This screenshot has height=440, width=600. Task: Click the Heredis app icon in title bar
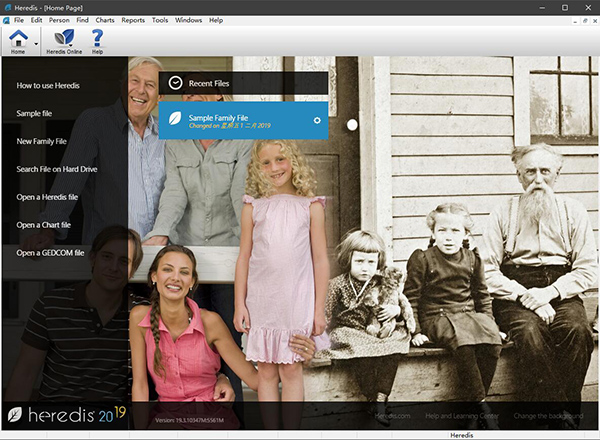point(8,8)
